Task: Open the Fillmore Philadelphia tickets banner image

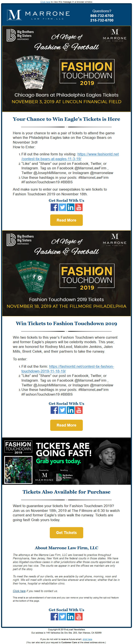Action: [x=66, y=273]
